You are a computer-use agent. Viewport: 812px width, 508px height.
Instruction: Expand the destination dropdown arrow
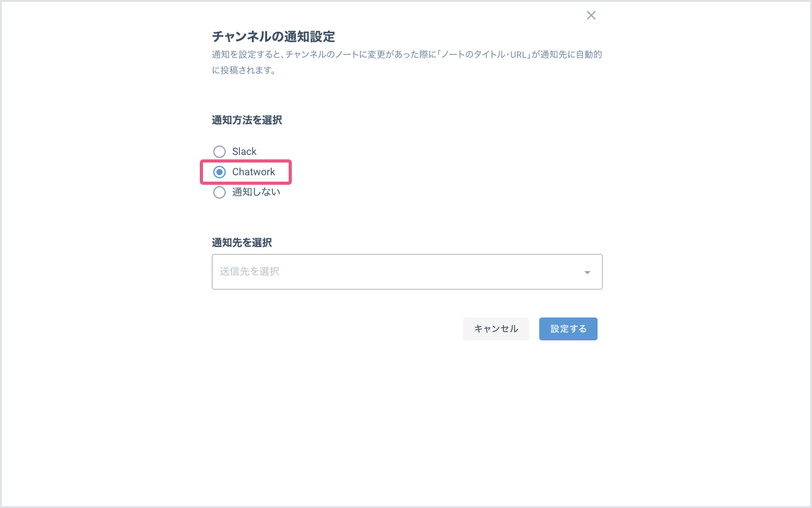pyautogui.click(x=587, y=272)
